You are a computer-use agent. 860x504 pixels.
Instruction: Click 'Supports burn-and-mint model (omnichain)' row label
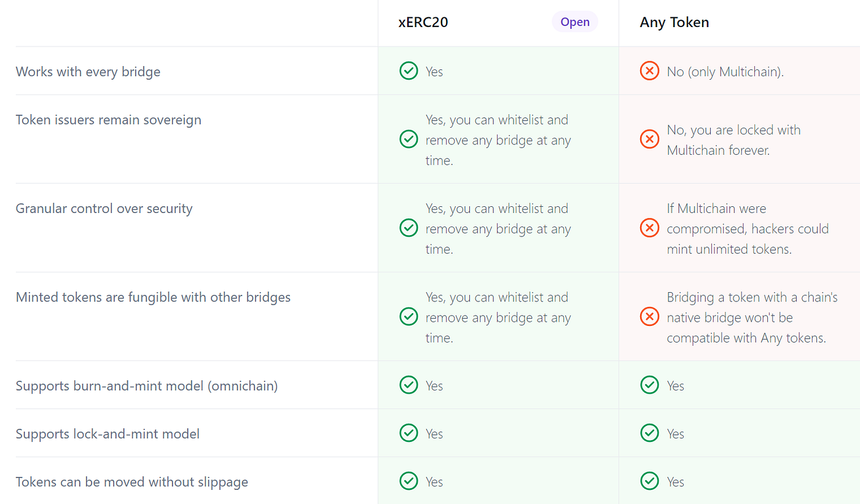click(x=147, y=386)
